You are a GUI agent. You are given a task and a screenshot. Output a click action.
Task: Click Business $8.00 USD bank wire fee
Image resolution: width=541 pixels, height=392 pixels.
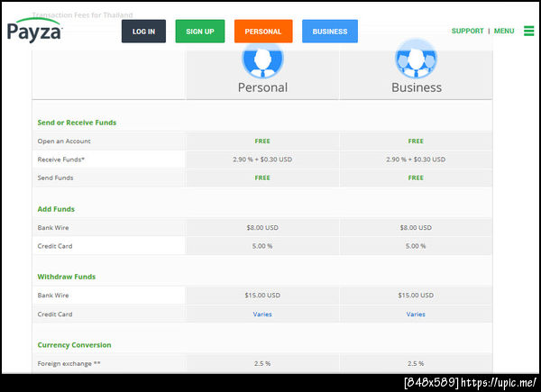(416, 228)
